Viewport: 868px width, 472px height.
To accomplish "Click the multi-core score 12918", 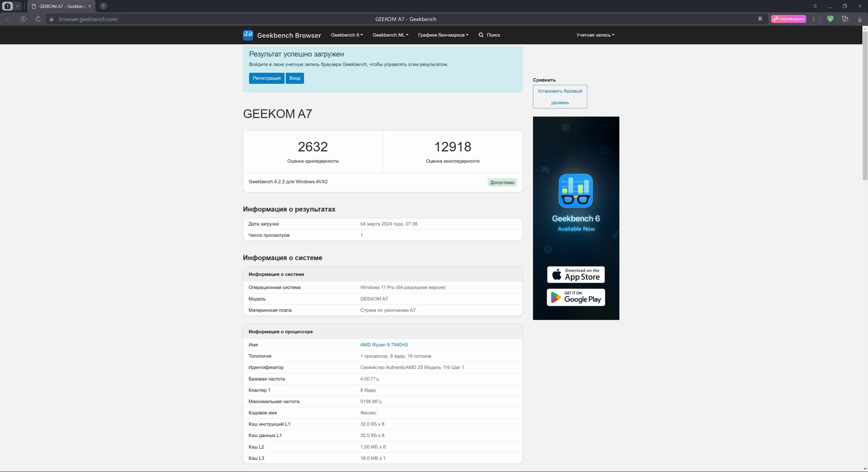I will tap(453, 147).
